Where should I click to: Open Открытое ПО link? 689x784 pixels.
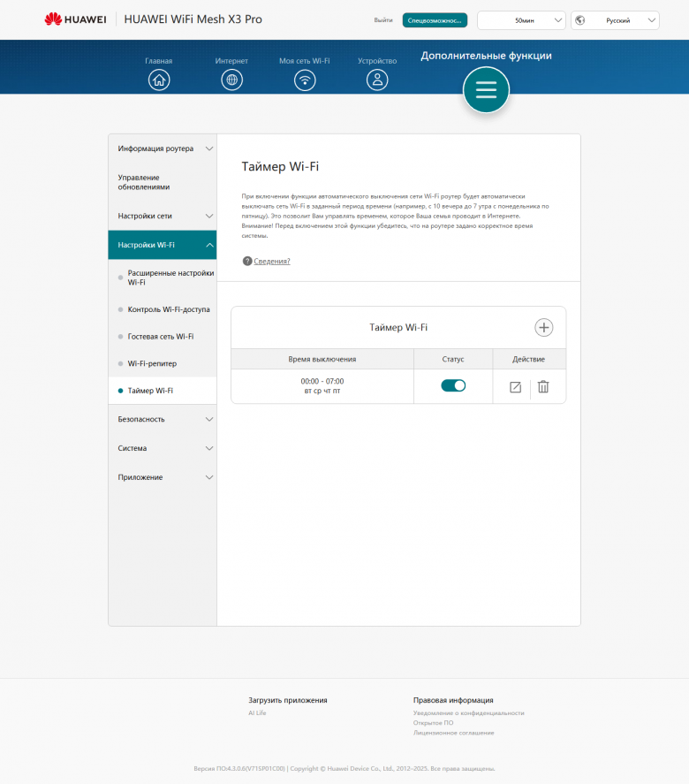pyautogui.click(x=433, y=722)
